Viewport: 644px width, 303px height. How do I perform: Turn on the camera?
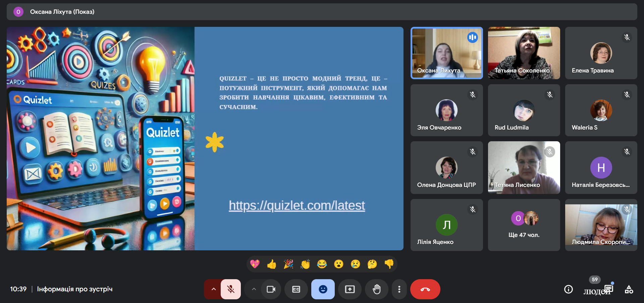coord(271,289)
